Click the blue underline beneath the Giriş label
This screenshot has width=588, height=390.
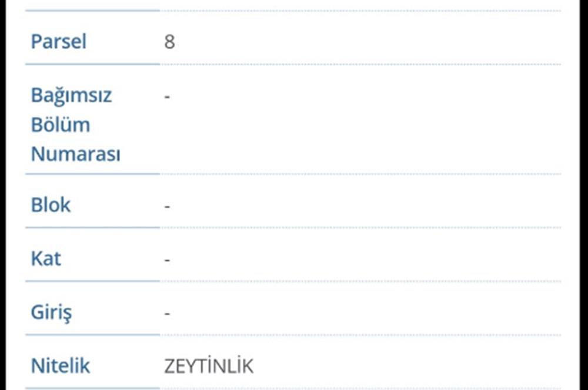92,335
